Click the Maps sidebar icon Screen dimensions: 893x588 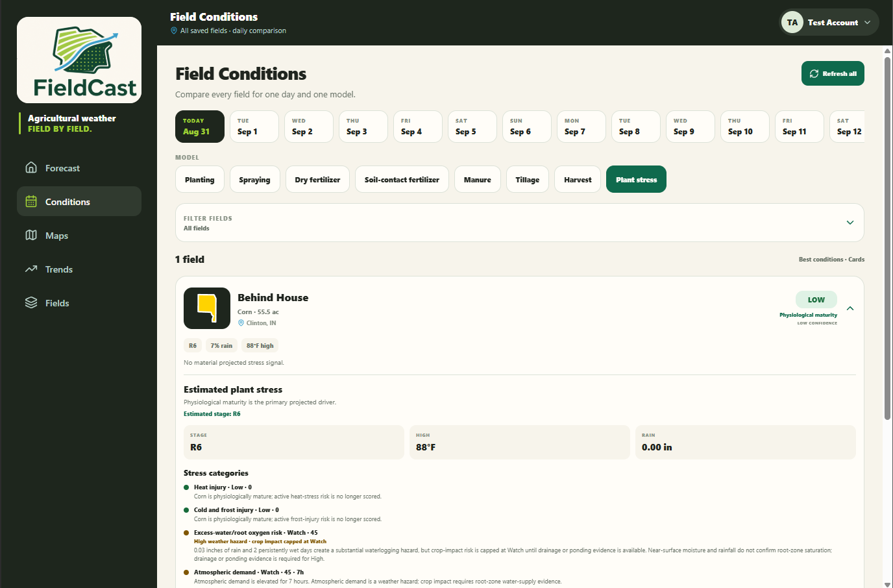click(x=31, y=235)
